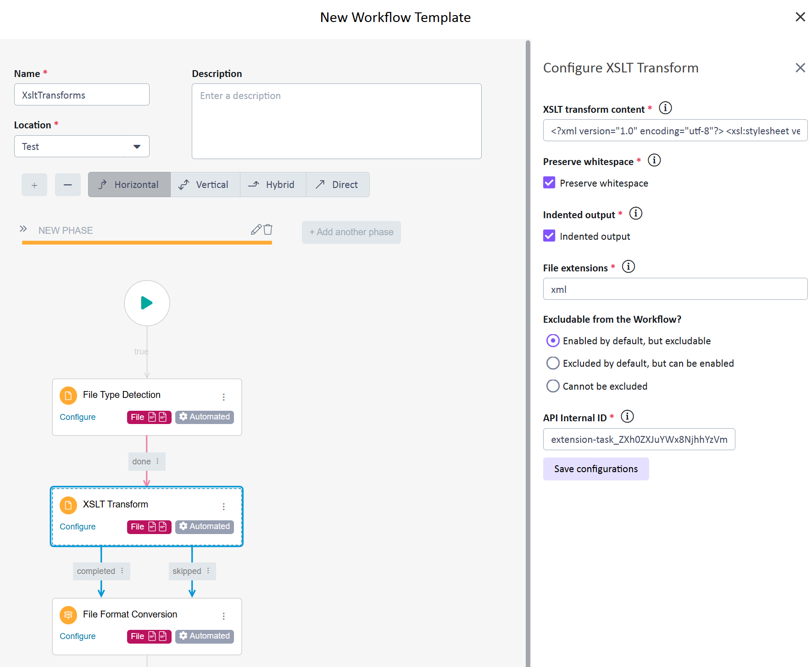Zoom in with the plus icon
This screenshot has width=812, height=667.
(34, 185)
